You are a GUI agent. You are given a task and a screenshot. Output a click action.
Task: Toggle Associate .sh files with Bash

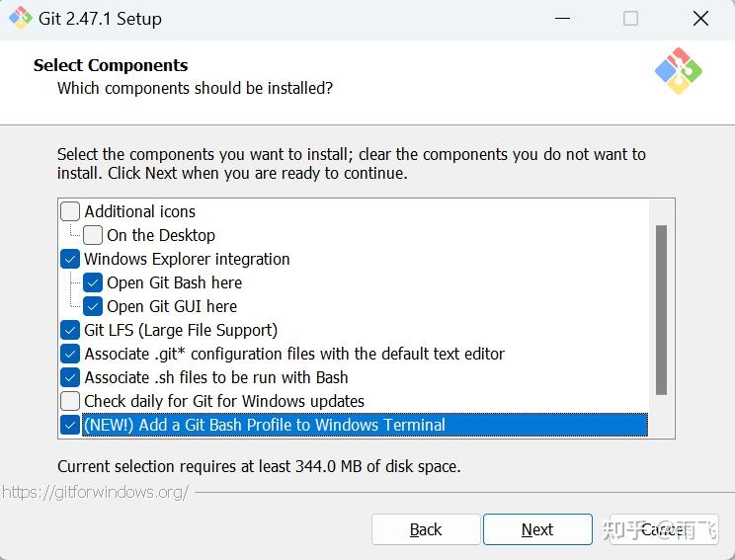70,377
